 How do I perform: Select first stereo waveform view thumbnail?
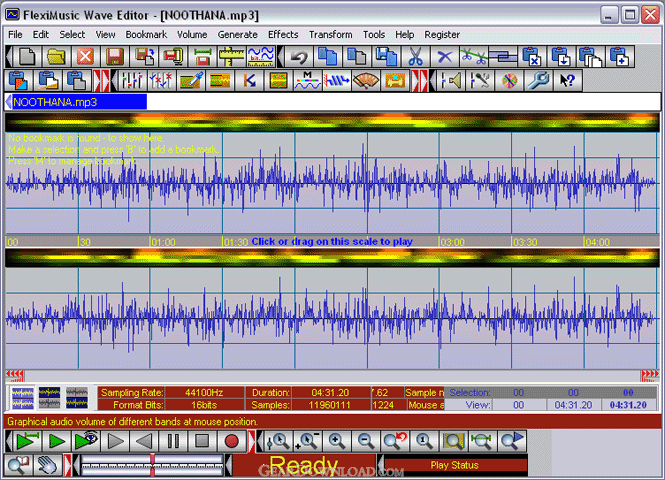23,398
